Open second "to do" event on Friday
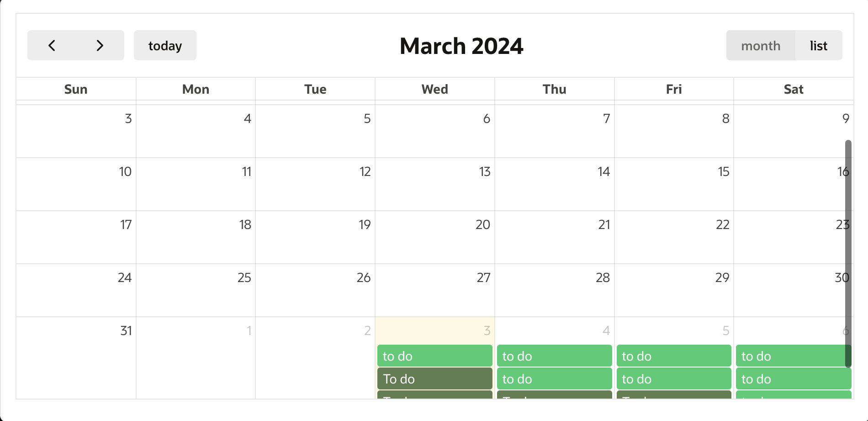 coord(674,378)
